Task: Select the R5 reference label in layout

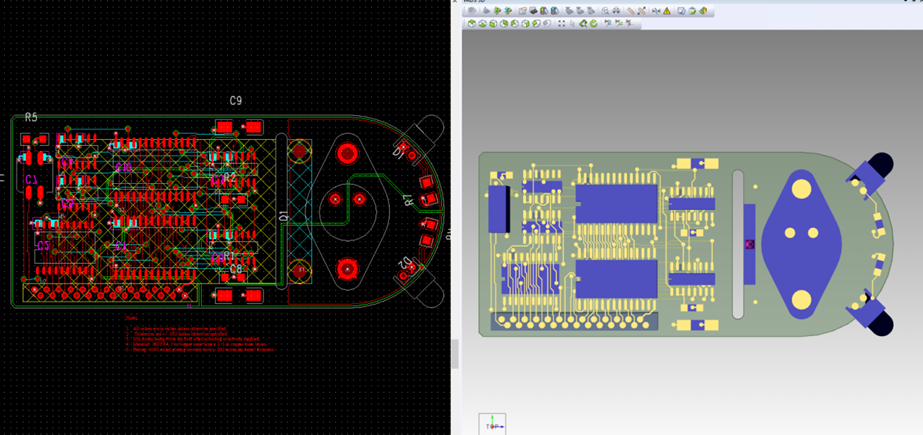Action: [31, 117]
